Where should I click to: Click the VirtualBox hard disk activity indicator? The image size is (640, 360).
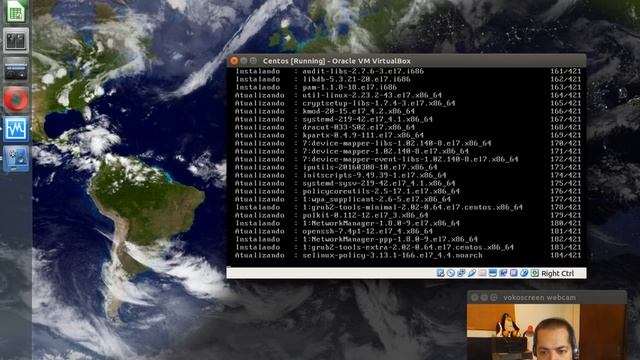point(440,273)
